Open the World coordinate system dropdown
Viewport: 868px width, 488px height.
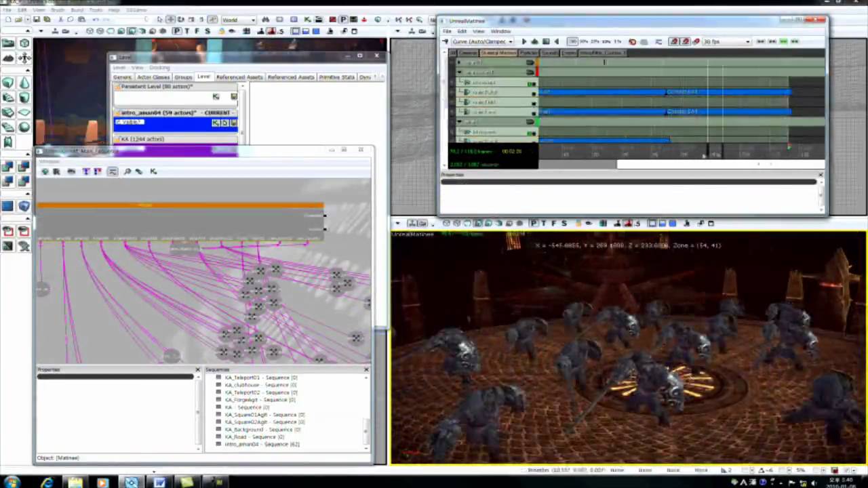click(237, 20)
